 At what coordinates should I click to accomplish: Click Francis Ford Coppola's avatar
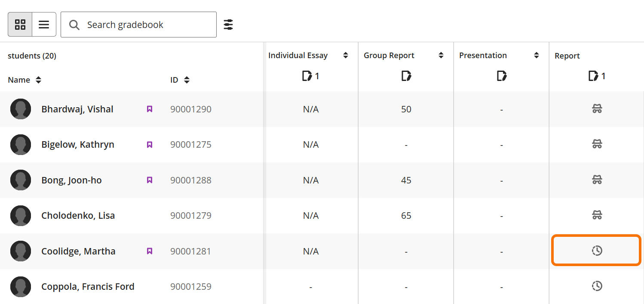pyautogui.click(x=21, y=286)
